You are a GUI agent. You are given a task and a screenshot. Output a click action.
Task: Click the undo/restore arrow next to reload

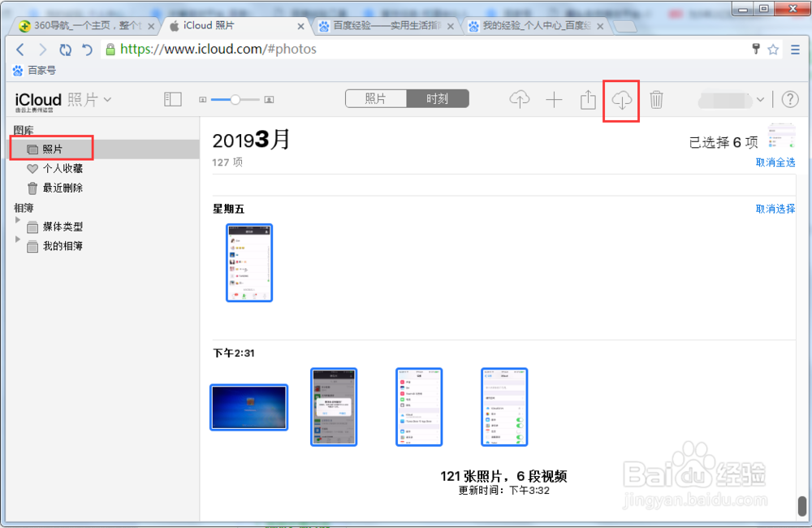87,50
